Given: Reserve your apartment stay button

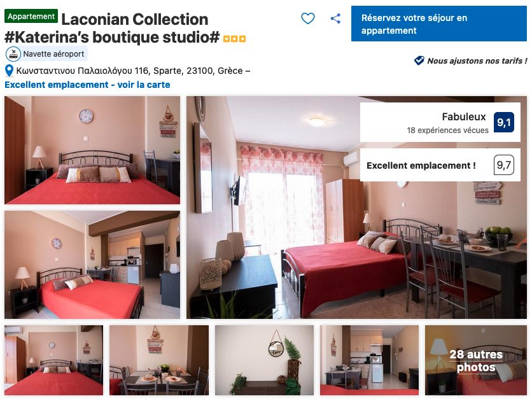Looking at the screenshot, I should point(439,24).
